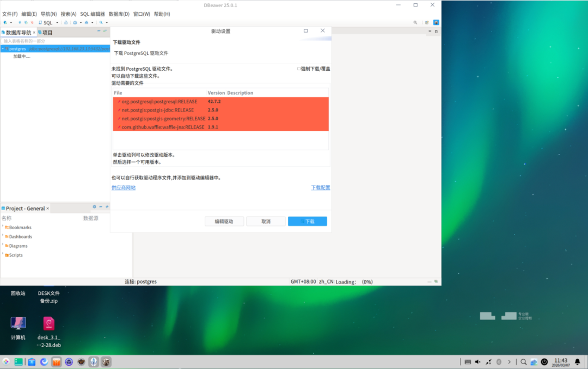Screen dimensions: 588x369
Task: Click the magnifier search icon in left toolbar
Action: click(101, 22)
